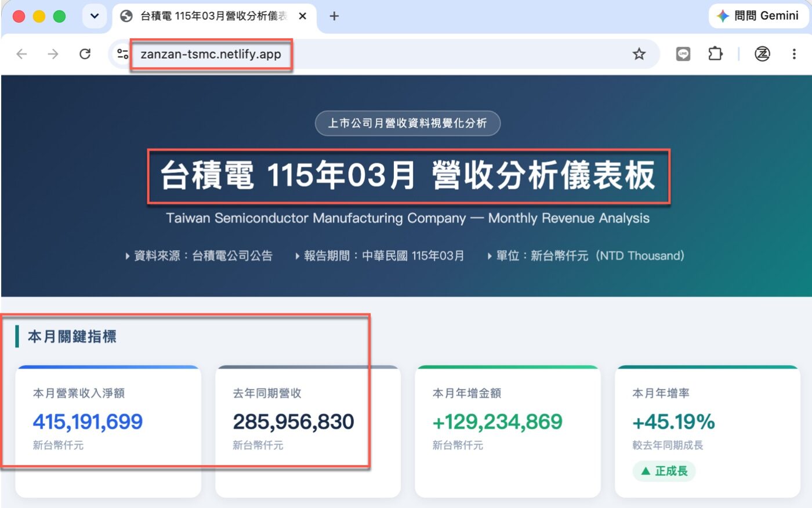Click the value +129,234,869
Viewport: 812px width, 508px height.
coord(498,421)
